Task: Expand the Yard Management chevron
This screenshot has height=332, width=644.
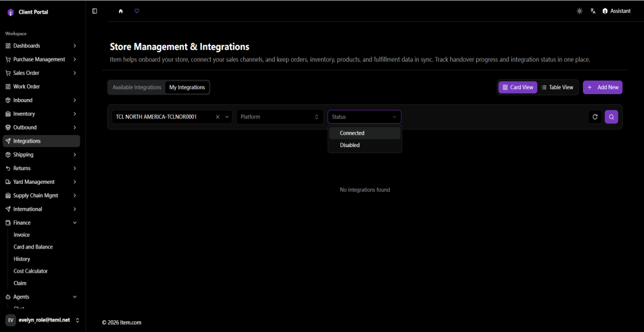Action: 75,182
